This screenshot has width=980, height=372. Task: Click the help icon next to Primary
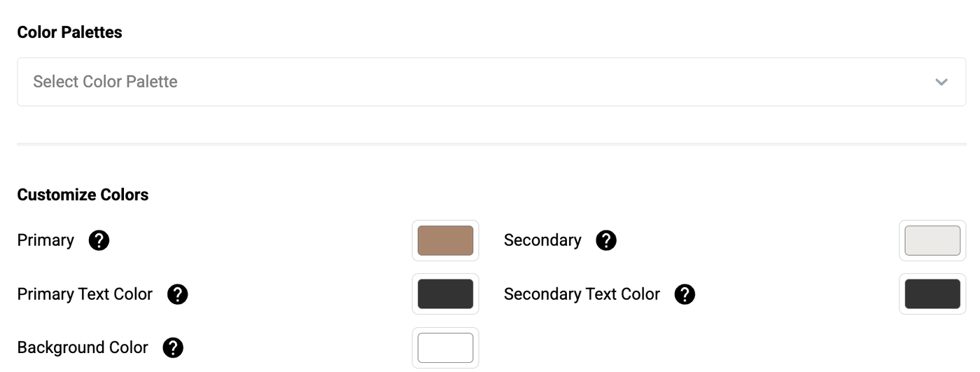pyautogui.click(x=99, y=241)
